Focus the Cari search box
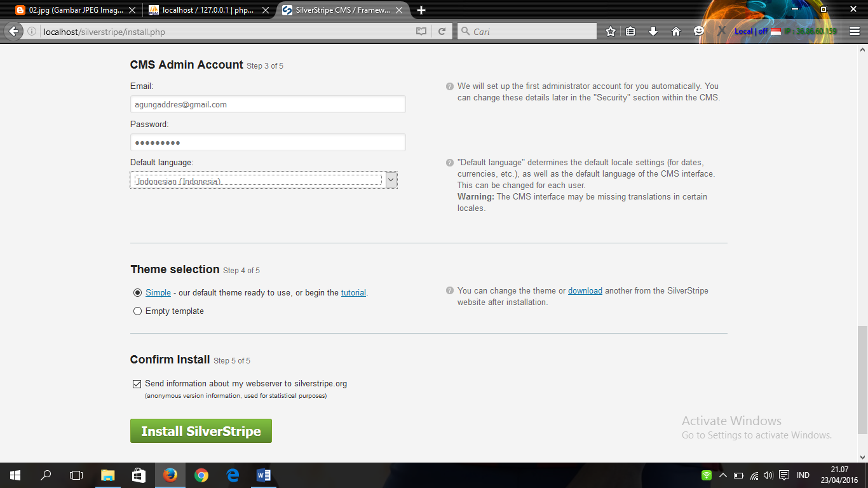 [527, 31]
